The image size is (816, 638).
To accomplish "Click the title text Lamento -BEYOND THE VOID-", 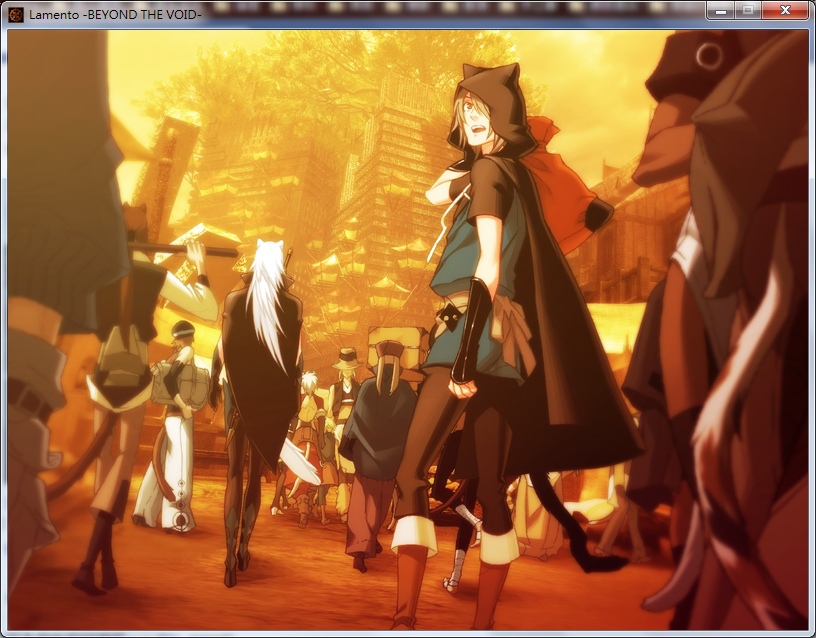I will click(115, 15).
